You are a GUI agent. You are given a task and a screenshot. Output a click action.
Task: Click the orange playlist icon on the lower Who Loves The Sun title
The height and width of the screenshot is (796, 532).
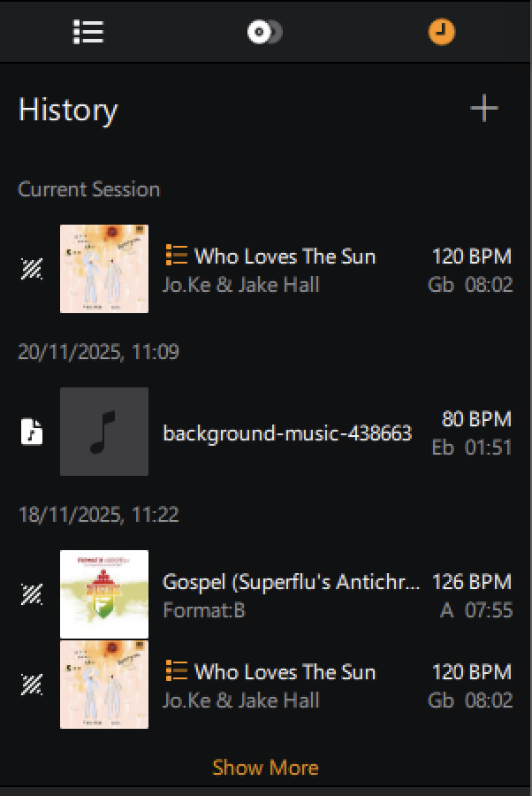coord(178,672)
